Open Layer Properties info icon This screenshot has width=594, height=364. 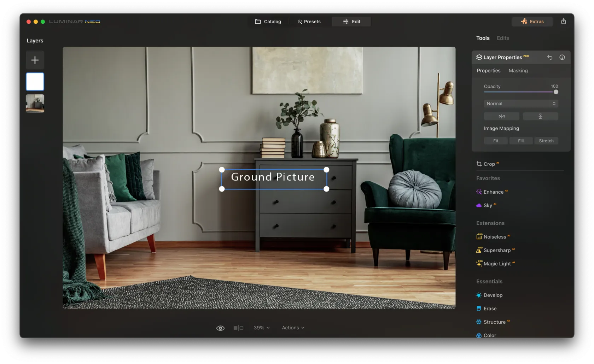click(562, 57)
